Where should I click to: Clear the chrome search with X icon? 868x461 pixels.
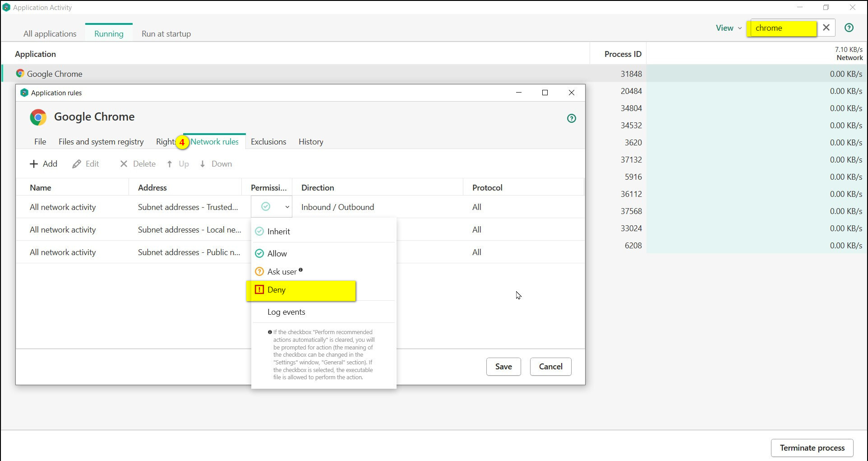click(826, 28)
